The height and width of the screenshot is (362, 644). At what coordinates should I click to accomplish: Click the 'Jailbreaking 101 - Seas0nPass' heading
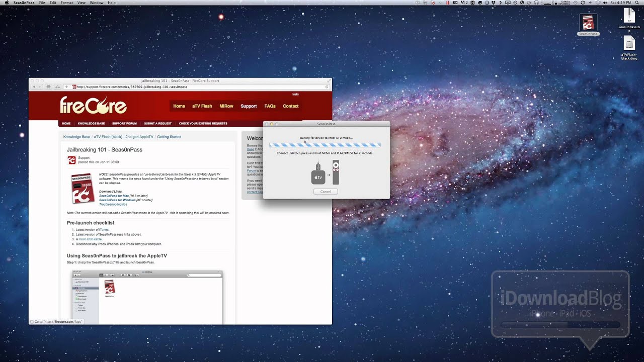pos(105,150)
